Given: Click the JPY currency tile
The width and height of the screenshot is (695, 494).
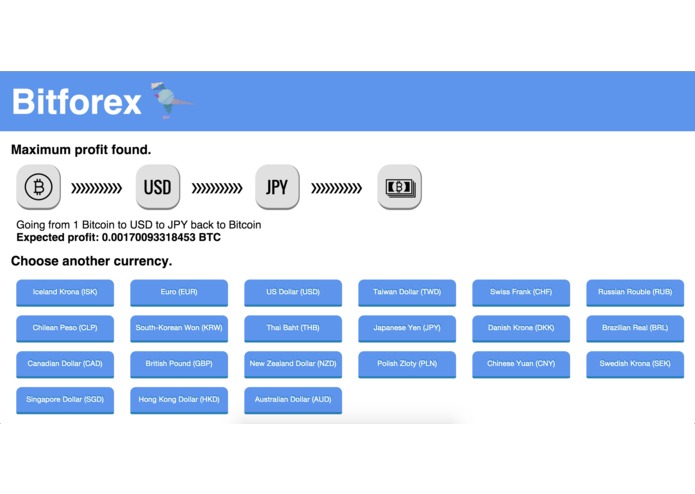Looking at the screenshot, I should pos(277,187).
